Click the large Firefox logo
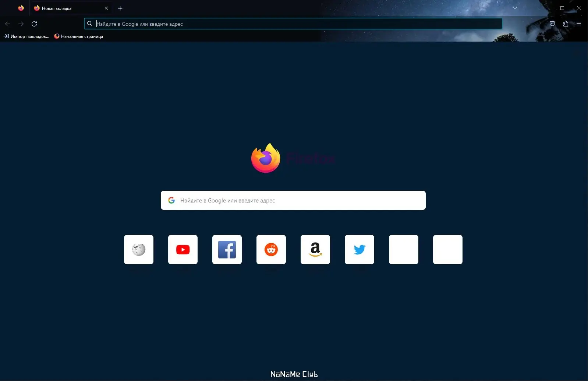Screen dimensions: 588x381 [x=266, y=158]
